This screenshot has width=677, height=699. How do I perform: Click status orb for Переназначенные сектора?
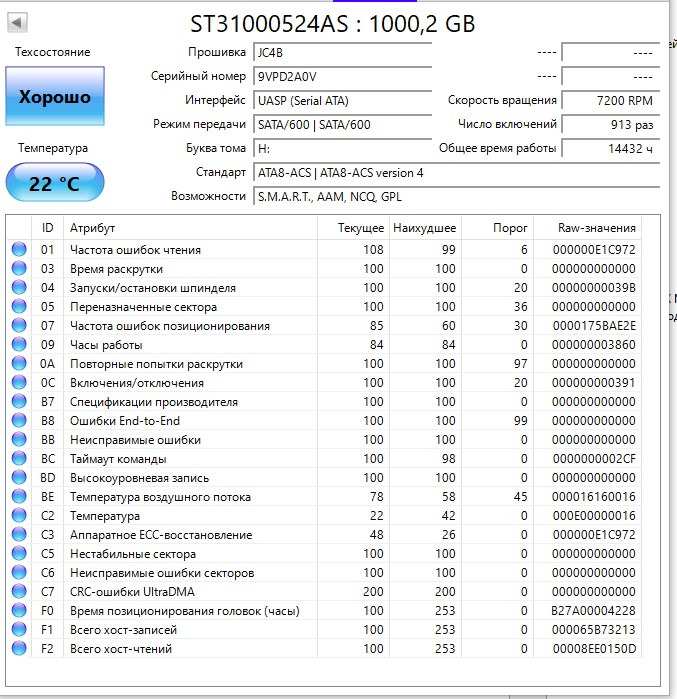pyautogui.click(x=19, y=307)
